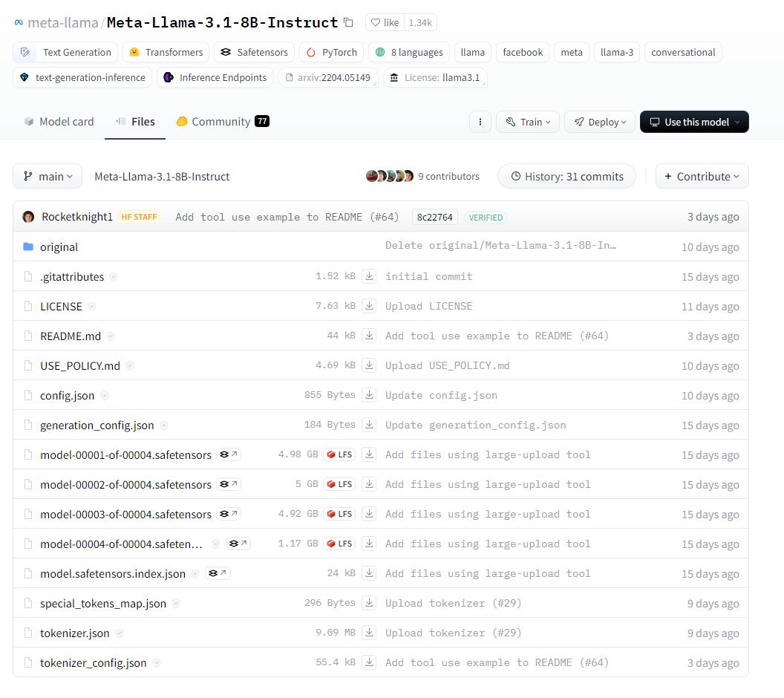Open safetensors viewer for model.safetensors.index.json
784x698 pixels.
point(218,573)
